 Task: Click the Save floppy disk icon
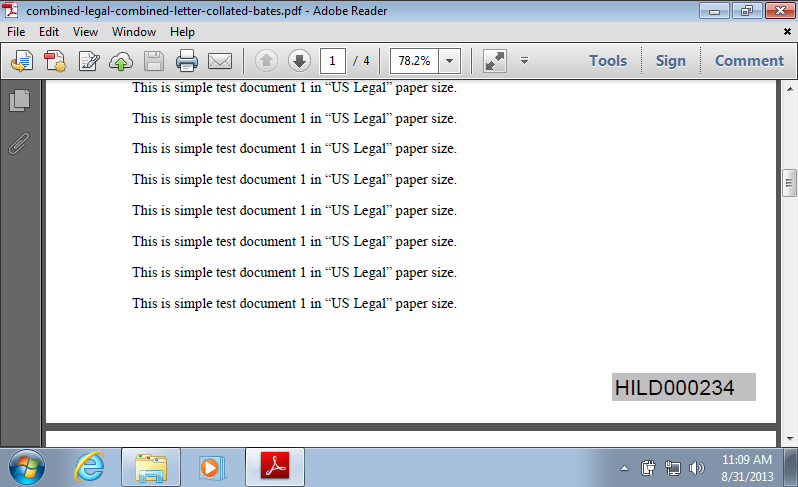(x=154, y=61)
